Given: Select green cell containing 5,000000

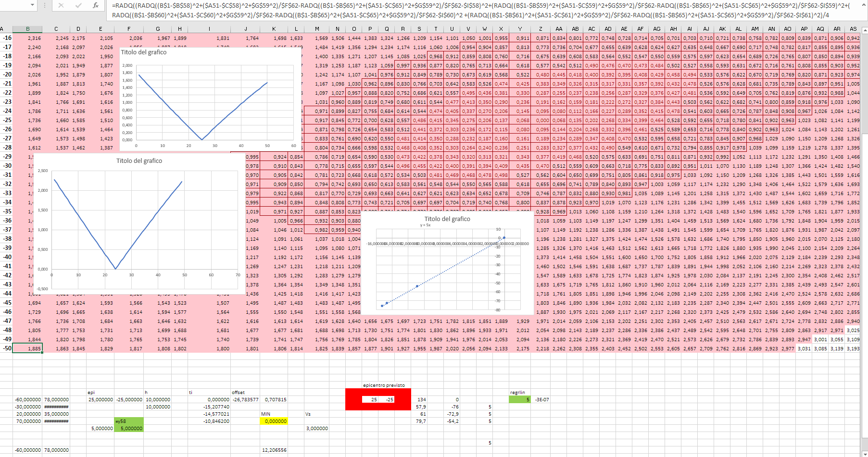Looking at the screenshot, I should point(129,428).
